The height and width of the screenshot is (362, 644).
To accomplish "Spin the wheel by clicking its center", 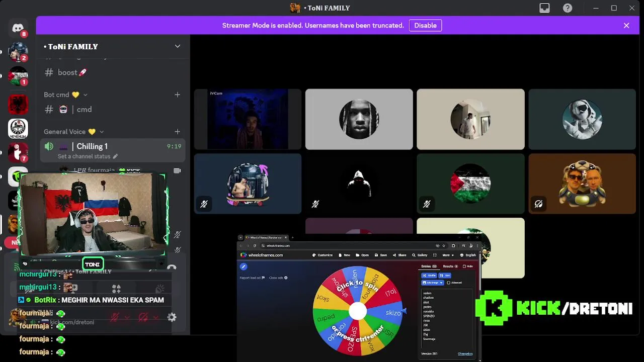I will pyautogui.click(x=358, y=311).
